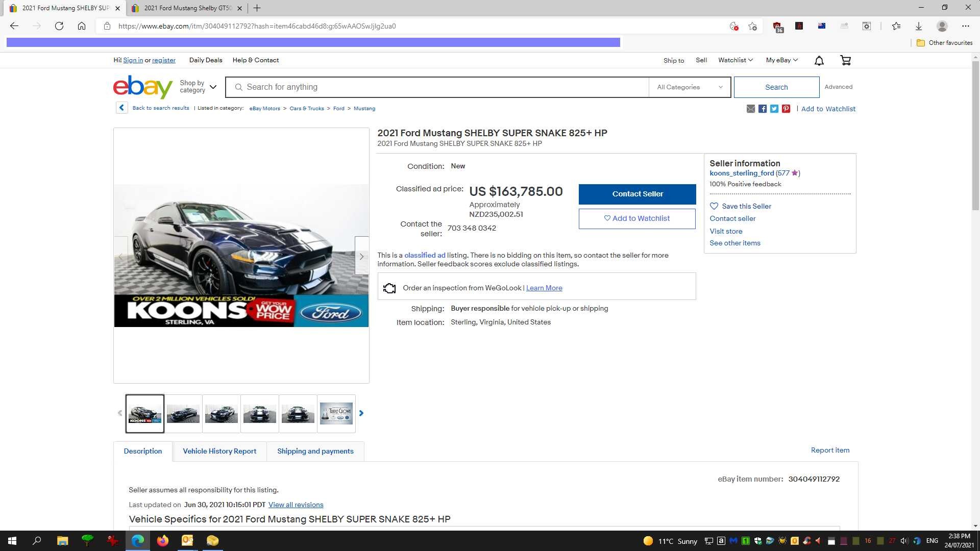
Task: Open koons_sterling_ford seller profile
Action: [x=742, y=173]
